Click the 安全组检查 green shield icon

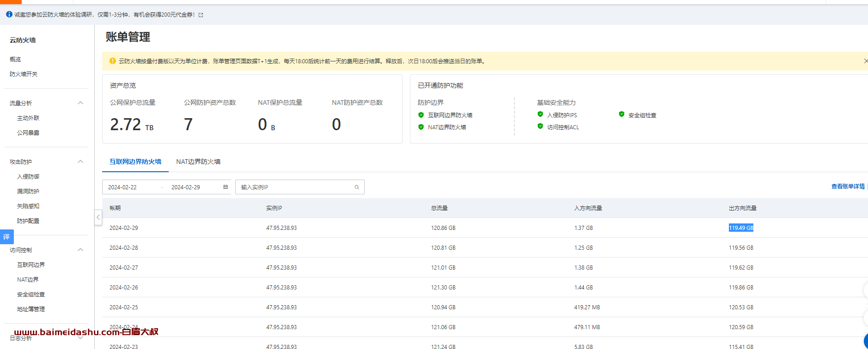coord(622,114)
